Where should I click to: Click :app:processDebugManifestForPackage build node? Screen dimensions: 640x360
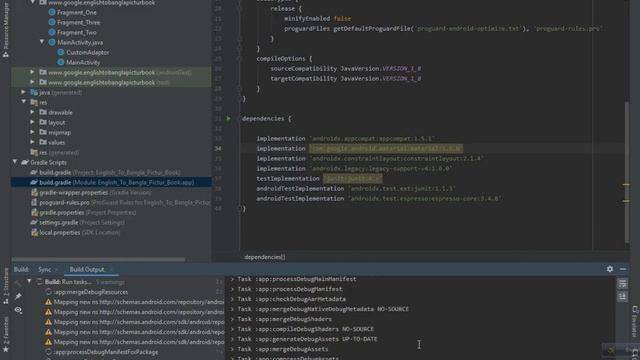pyautogui.click(x=106, y=352)
